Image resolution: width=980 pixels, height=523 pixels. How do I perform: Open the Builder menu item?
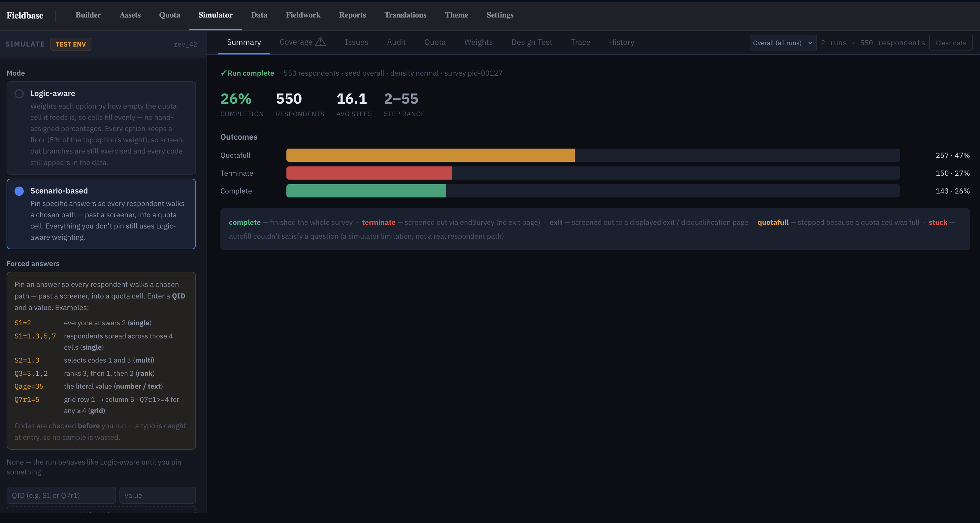[88, 15]
